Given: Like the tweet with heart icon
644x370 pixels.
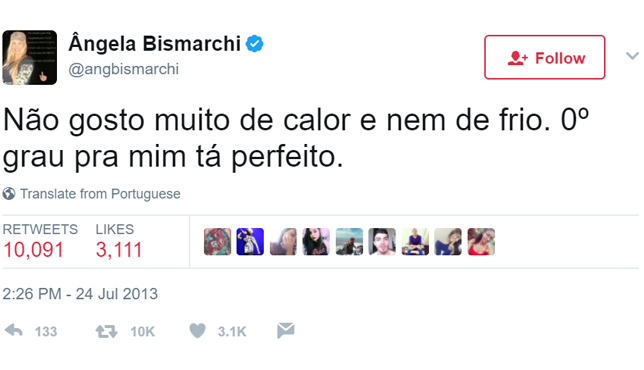Looking at the screenshot, I should [197, 331].
